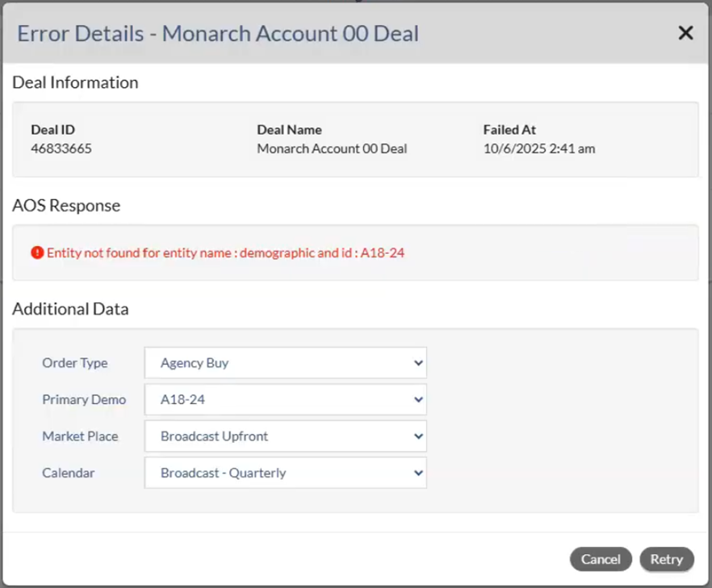
Task: Click the red error alert icon
Action: pyautogui.click(x=37, y=252)
